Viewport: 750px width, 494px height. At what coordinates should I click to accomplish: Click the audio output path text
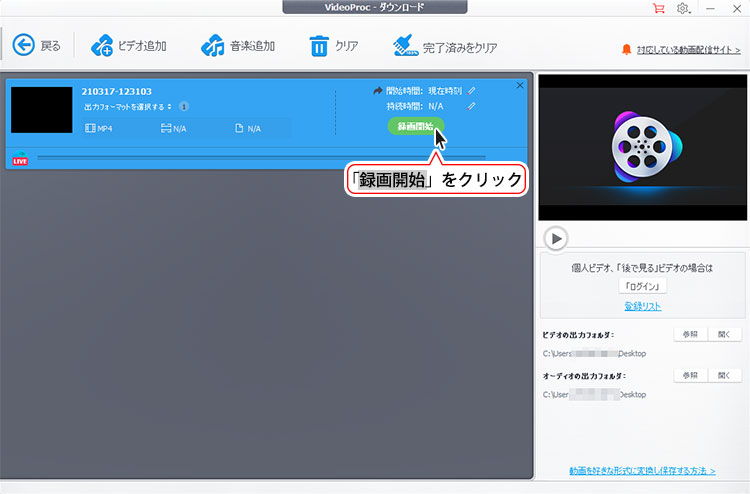point(594,395)
